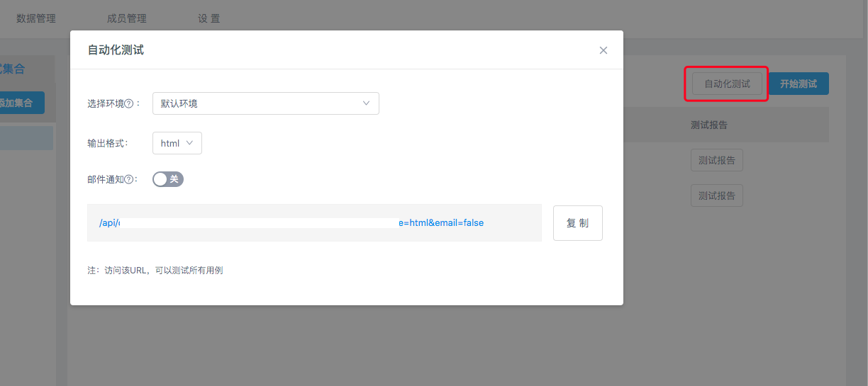
Task: Close the 自动化测试 dialog with the X
Action: click(x=603, y=50)
